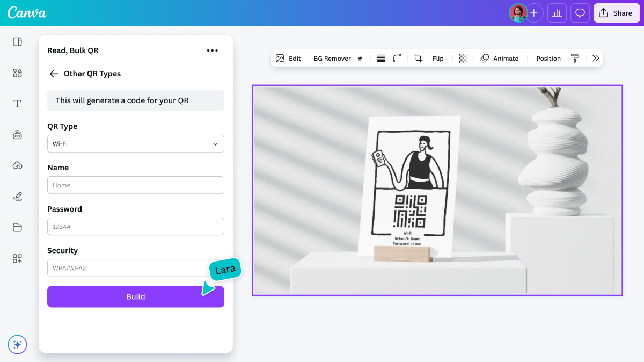Open the Design templates sidebar icon

click(x=17, y=42)
